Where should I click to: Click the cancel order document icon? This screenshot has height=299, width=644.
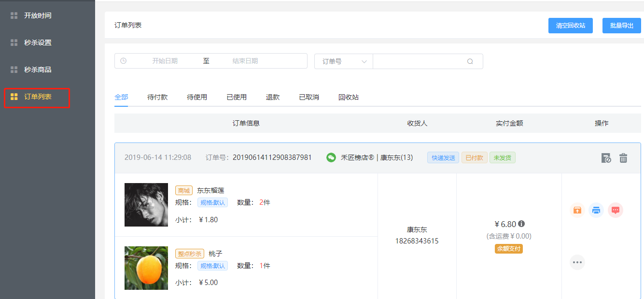pyautogui.click(x=606, y=158)
